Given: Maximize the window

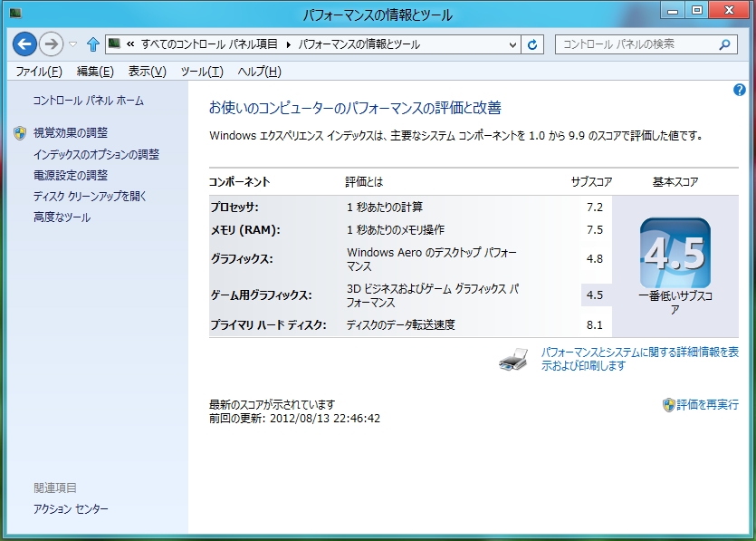Looking at the screenshot, I should tap(696, 10).
